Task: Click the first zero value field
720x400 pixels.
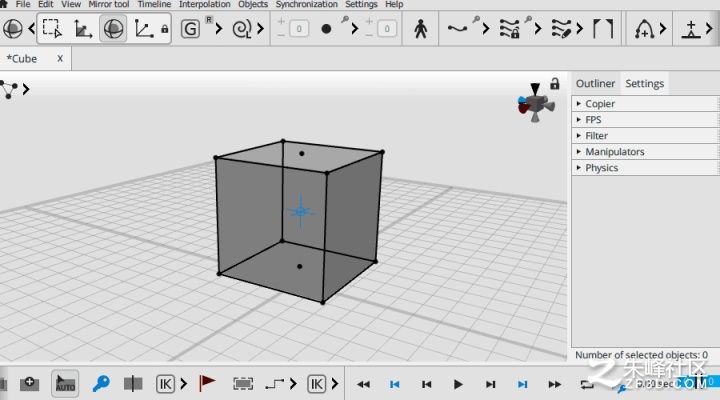Action: tap(299, 29)
